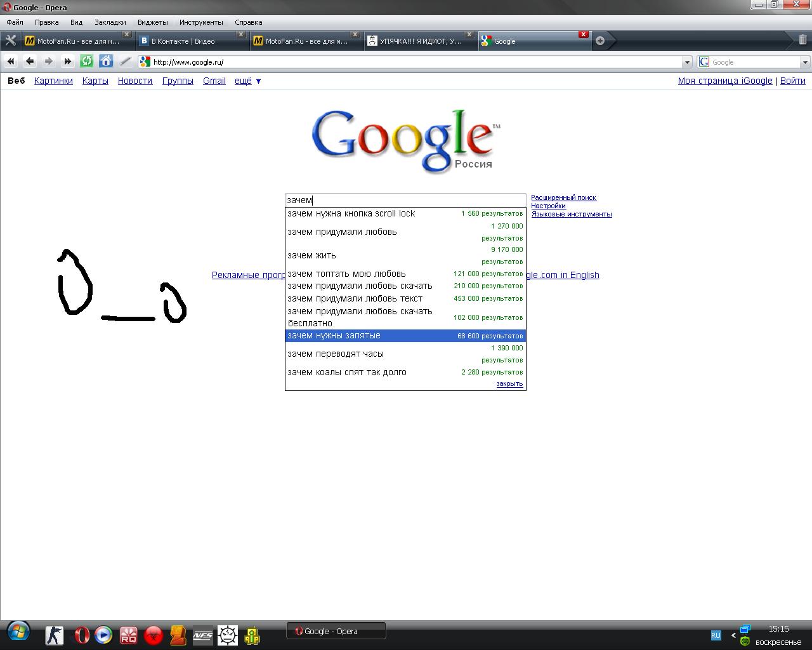Go forward with the Forward arrow
Screen dimensions: 812x650
[49, 62]
